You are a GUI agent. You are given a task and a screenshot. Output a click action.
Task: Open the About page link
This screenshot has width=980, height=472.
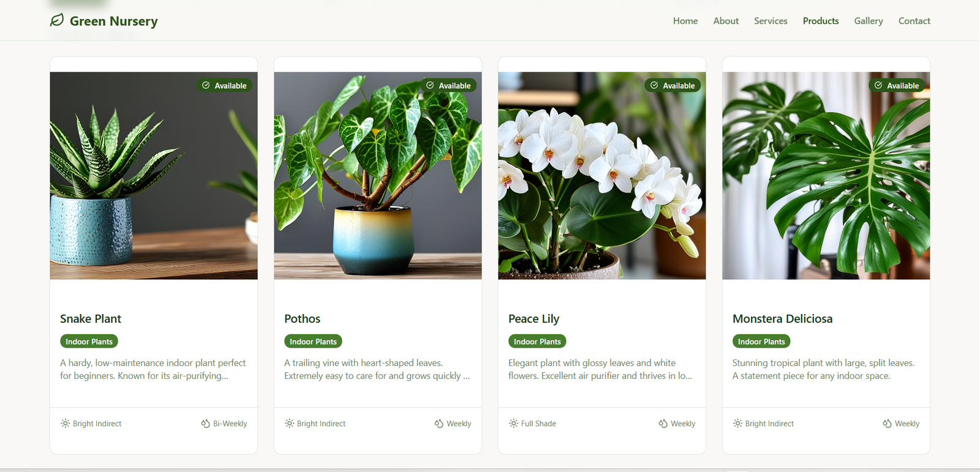point(726,21)
